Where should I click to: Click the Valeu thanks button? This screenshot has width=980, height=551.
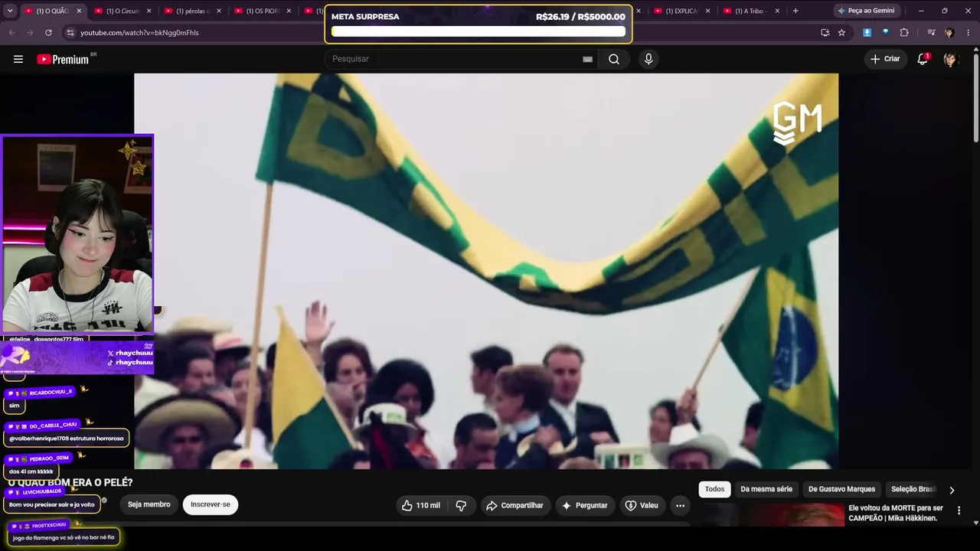coord(642,505)
